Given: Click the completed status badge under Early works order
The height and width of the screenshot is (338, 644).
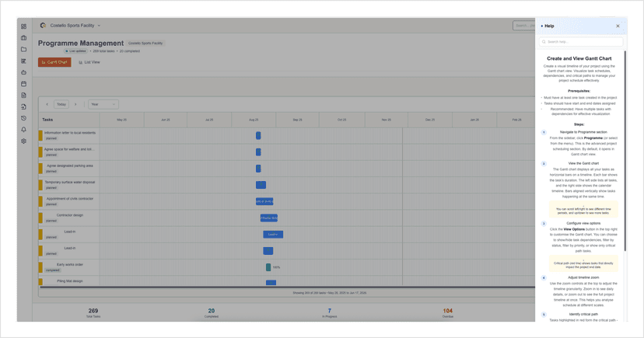Looking at the screenshot, I should coord(53,270).
